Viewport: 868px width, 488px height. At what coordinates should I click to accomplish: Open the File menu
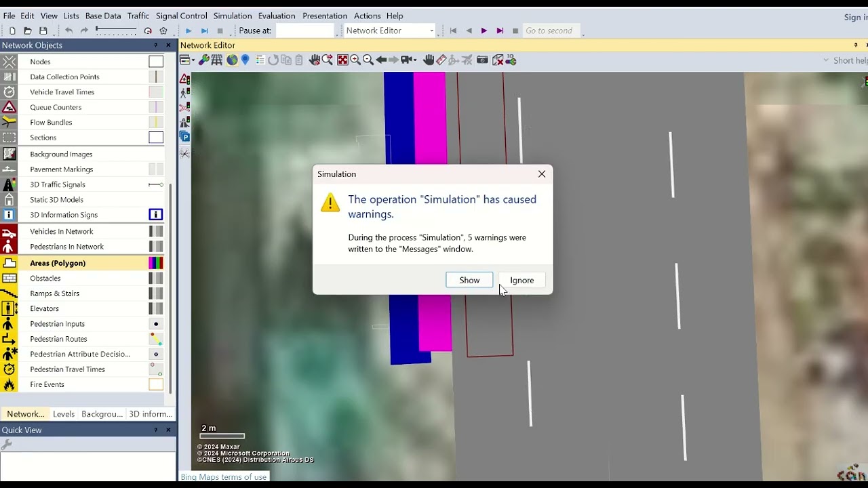9,16
